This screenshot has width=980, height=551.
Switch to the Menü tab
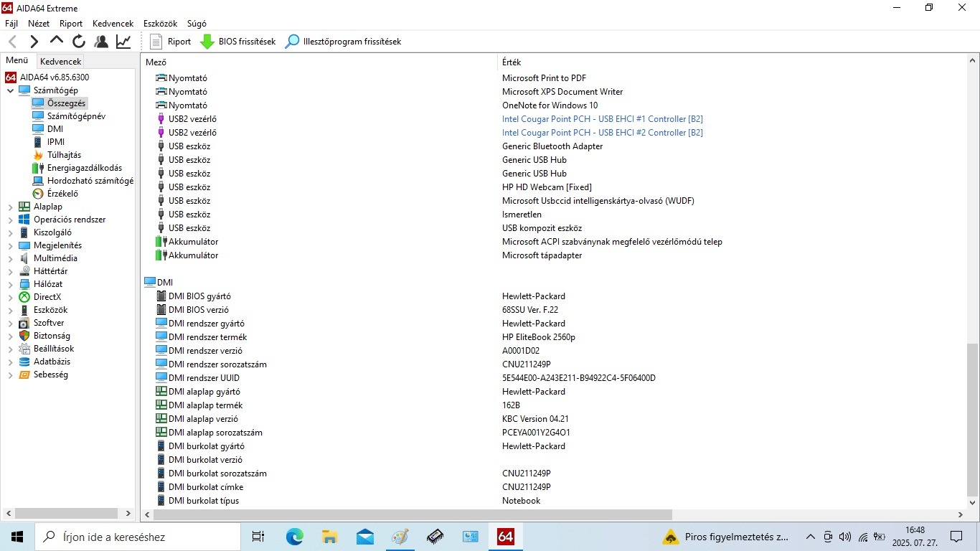[17, 61]
